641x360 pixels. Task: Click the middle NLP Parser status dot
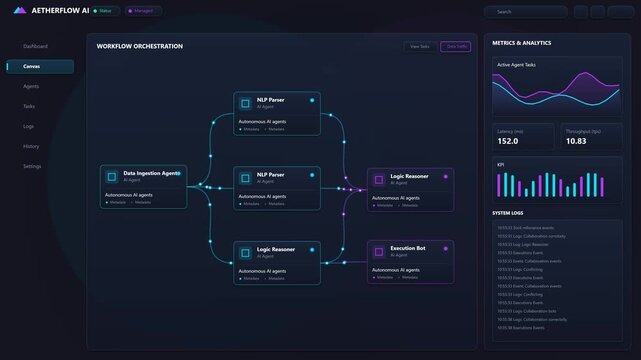pyautogui.click(x=312, y=175)
